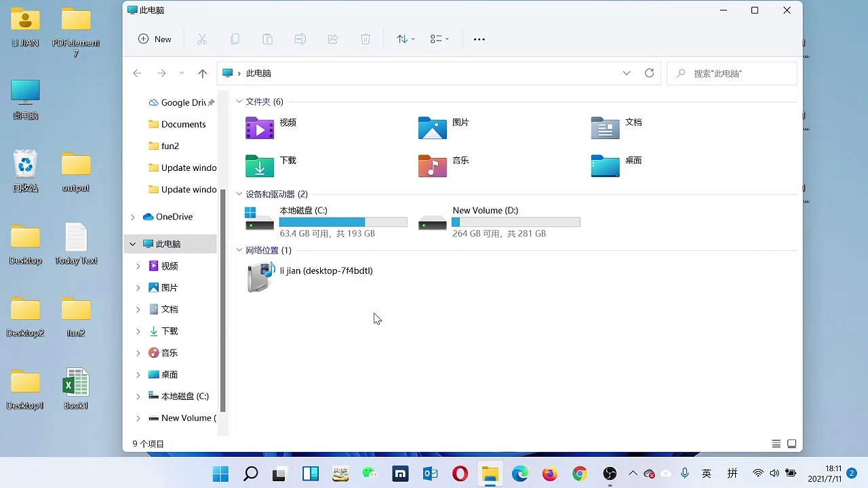868x488 pixels.
Task: Open the Recent locations chevron
Action: 181,73
